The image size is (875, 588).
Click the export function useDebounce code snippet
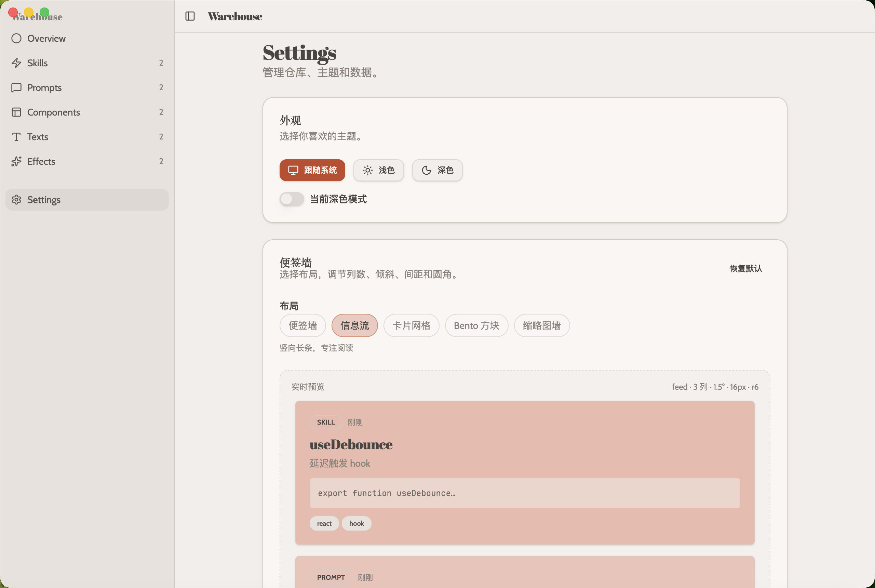(524, 493)
